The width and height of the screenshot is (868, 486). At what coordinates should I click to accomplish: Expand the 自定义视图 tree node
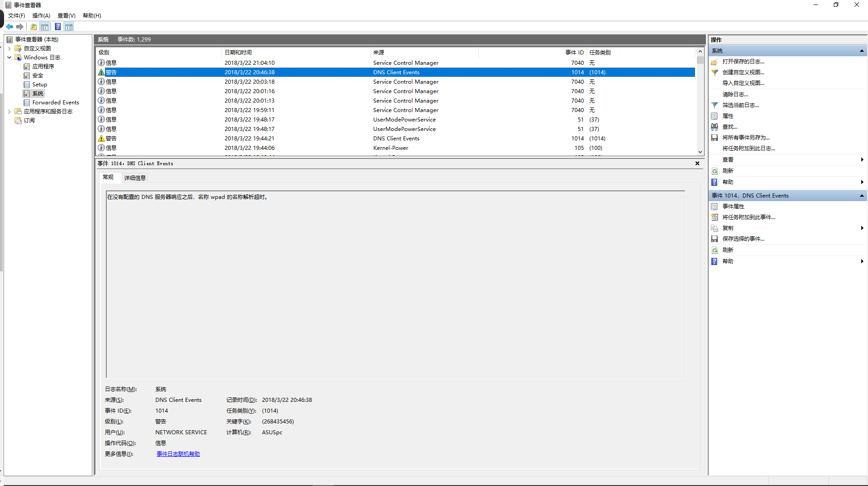click(x=9, y=49)
